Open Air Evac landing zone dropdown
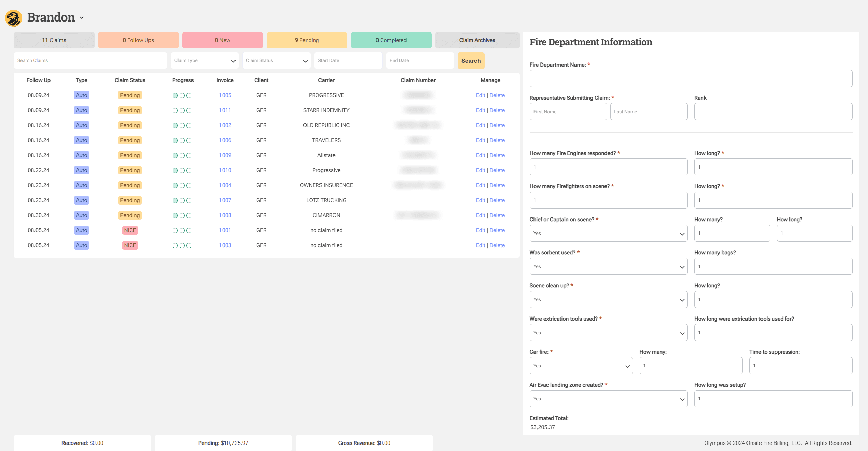Viewport: 868px width, 451px height. pyautogui.click(x=608, y=399)
